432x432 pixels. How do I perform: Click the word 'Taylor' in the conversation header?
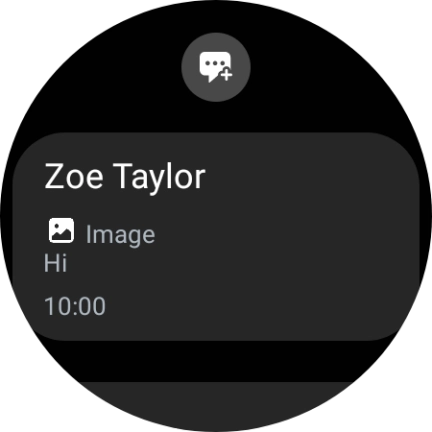pos(160,177)
